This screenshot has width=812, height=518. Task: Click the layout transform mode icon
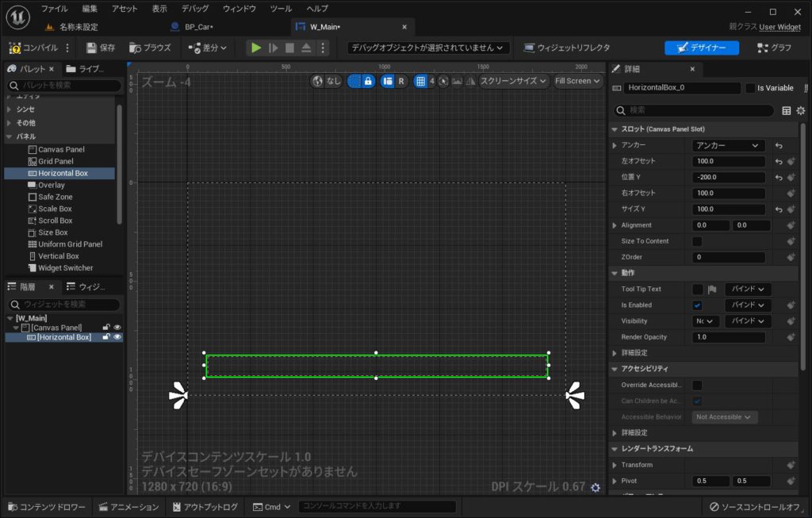(387, 81)
